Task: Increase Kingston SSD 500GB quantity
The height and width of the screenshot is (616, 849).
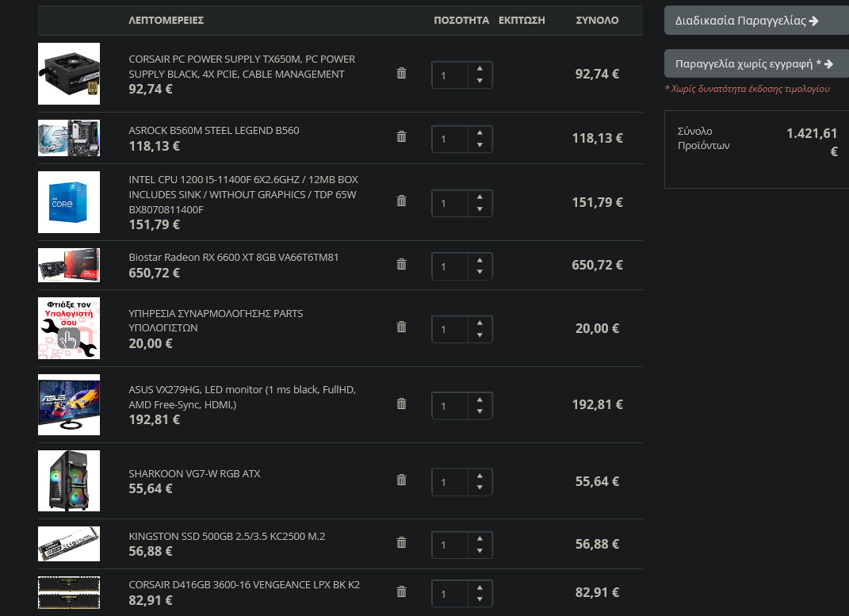Action: pyautogui.click(x=480, y=538)
